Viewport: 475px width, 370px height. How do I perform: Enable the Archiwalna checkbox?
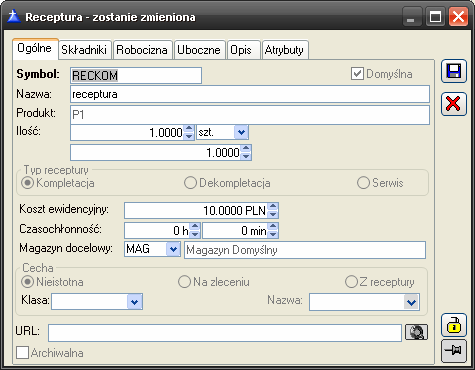22,353
